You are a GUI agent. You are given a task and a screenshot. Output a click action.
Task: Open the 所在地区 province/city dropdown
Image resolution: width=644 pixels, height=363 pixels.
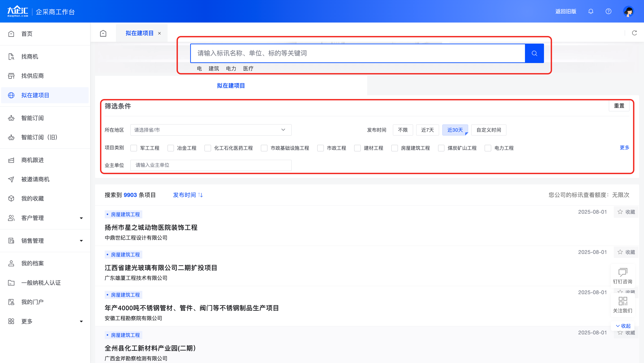211,130
